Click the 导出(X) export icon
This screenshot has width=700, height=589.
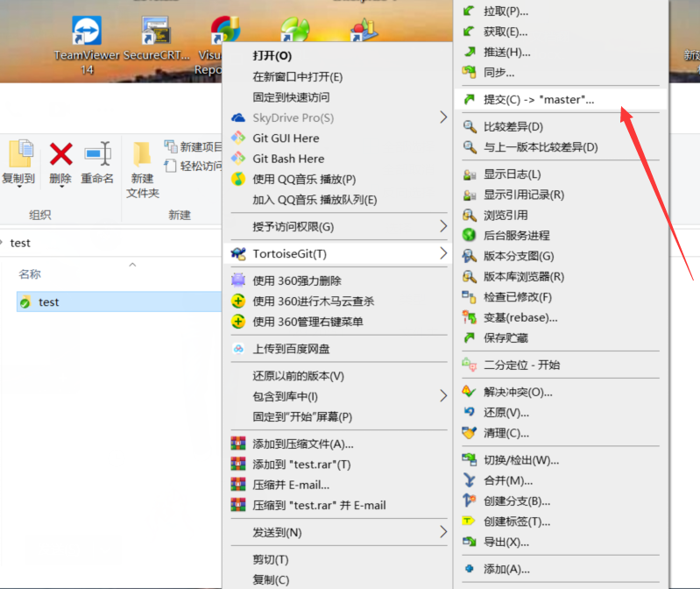pyautogui.click(x=470, y=542)
